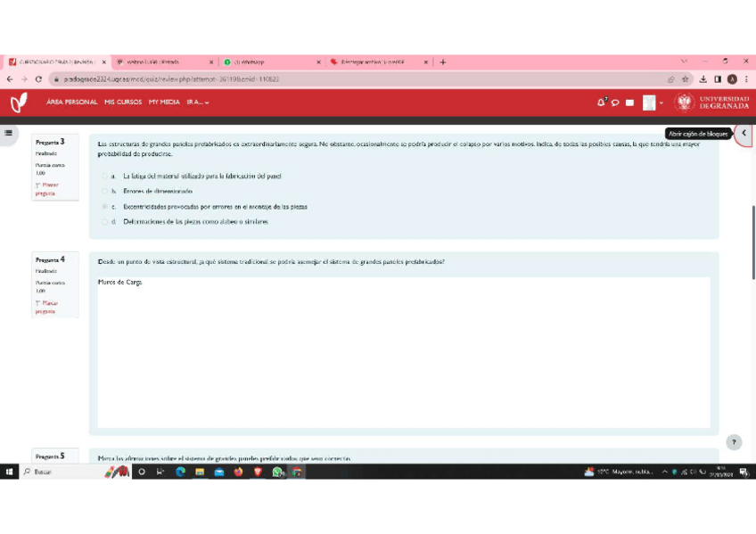The height and width of the screenshot is (534, 756).
Task: Select option a. La fatiga del material
Action: pyautogui.click(x=104, y=177)
